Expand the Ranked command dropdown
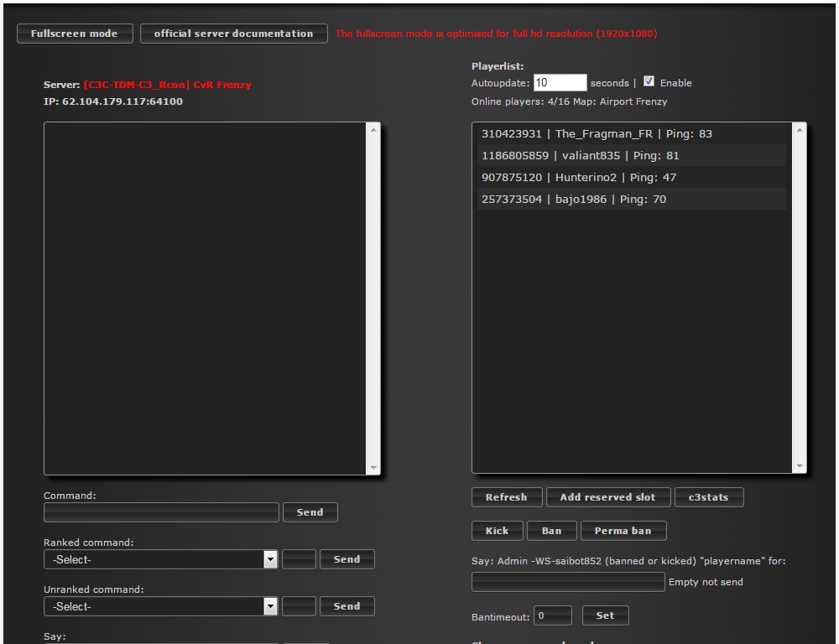 click(270, 559)
